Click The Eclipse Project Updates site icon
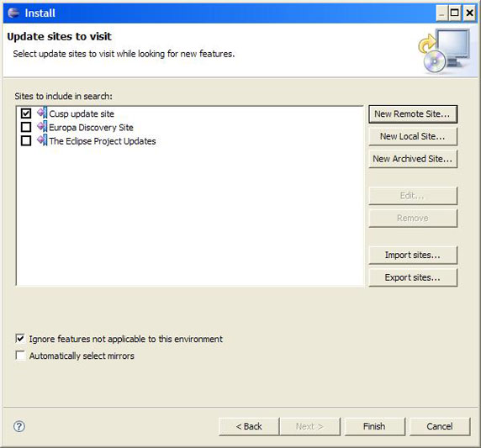Viewport: 481px width, 448px height. coord(42,140)
